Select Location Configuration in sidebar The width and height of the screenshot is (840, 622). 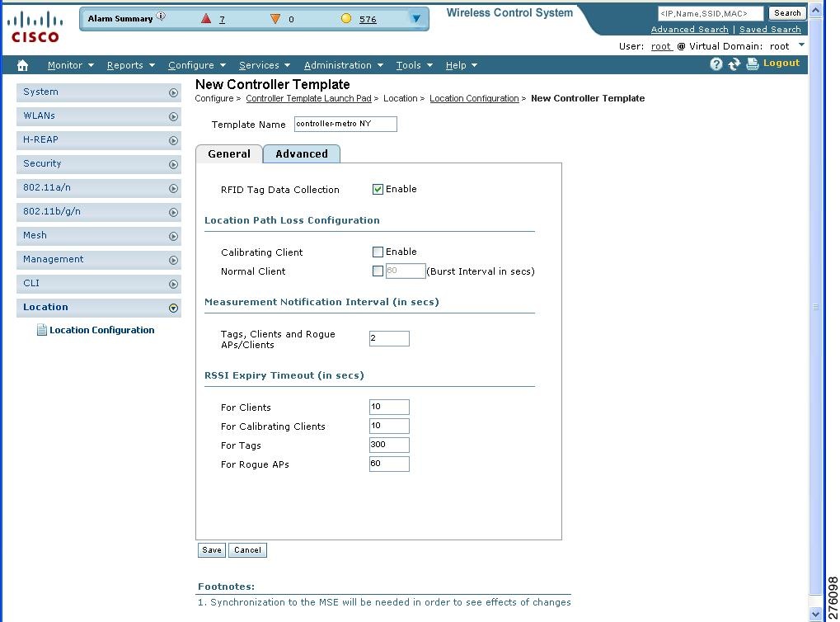tap(101, 330)
